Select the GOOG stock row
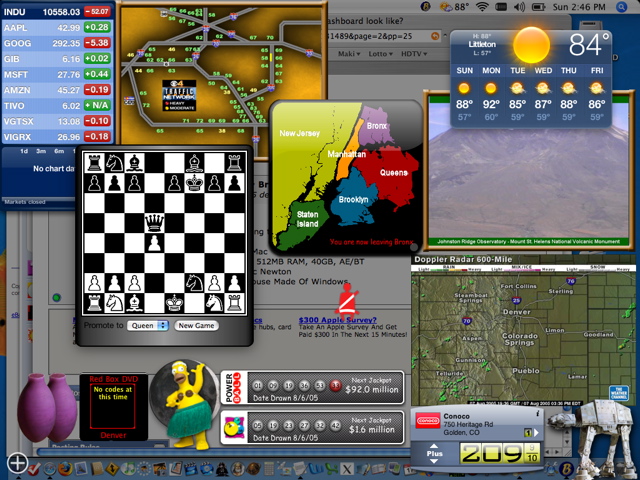 tap(57, 43)
